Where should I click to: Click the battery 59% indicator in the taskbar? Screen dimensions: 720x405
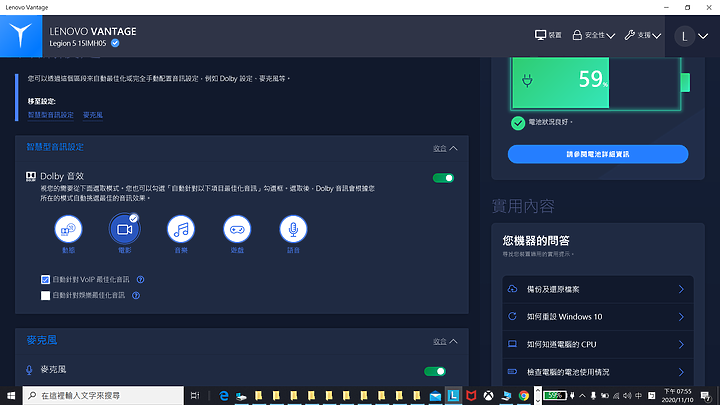(x=555, y=395)
